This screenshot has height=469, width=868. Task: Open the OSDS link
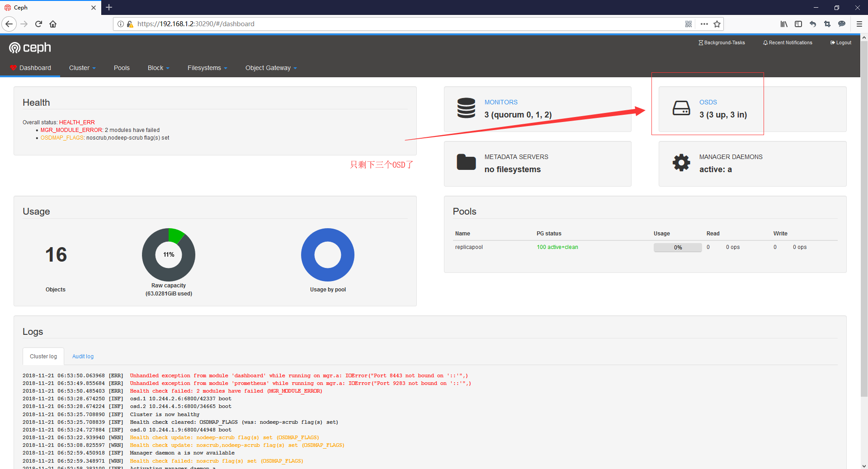(708, 102)
